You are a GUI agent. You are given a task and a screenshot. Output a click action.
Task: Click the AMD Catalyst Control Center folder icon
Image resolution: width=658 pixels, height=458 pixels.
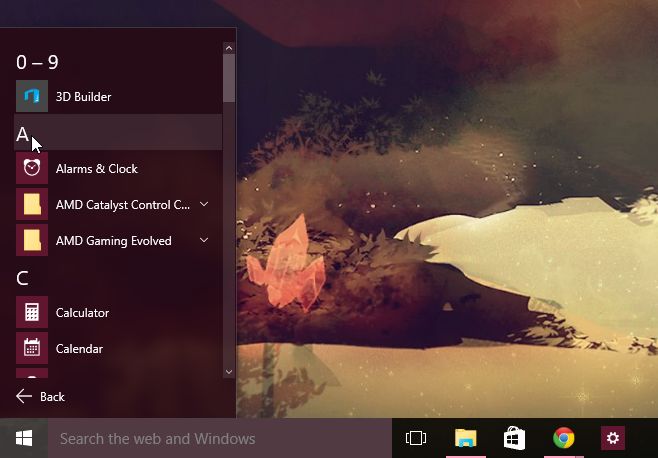point(32,205)
